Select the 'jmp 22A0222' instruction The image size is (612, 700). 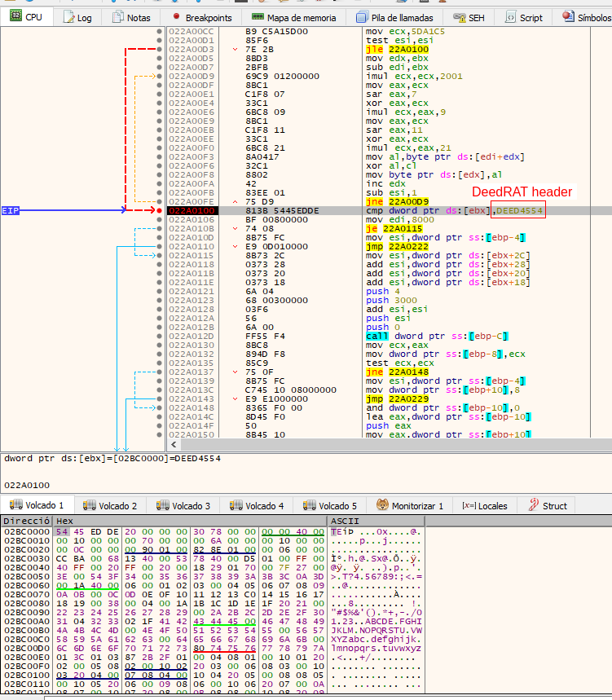click(x=398, y=246)
